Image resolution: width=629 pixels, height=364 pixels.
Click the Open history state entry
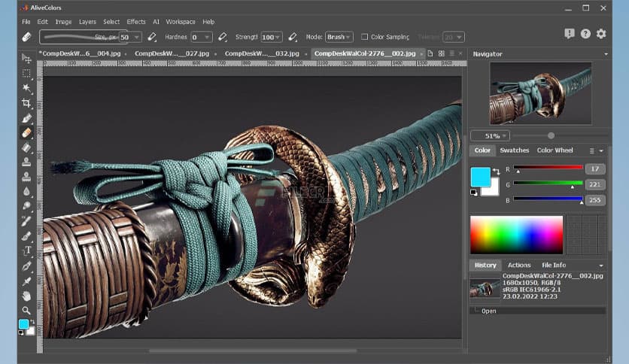coord(537,311)
